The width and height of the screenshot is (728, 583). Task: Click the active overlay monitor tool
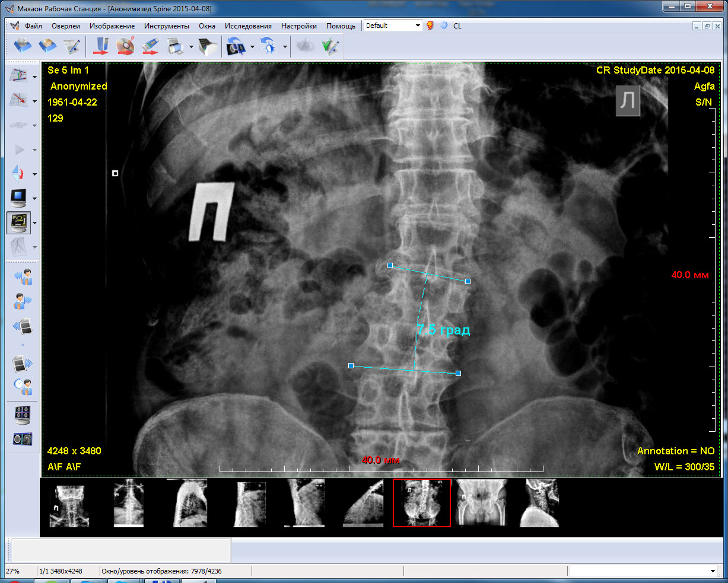[18, 222]
